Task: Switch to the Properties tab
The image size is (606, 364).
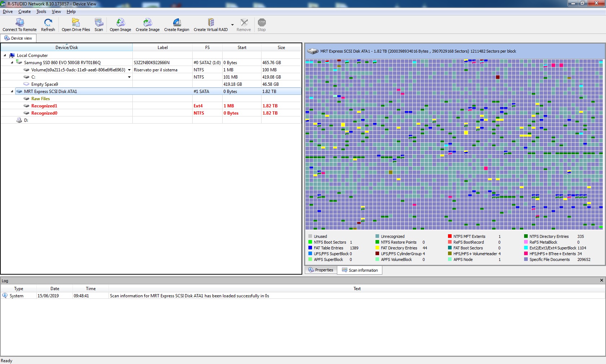Action: click(x=321, y=270)
